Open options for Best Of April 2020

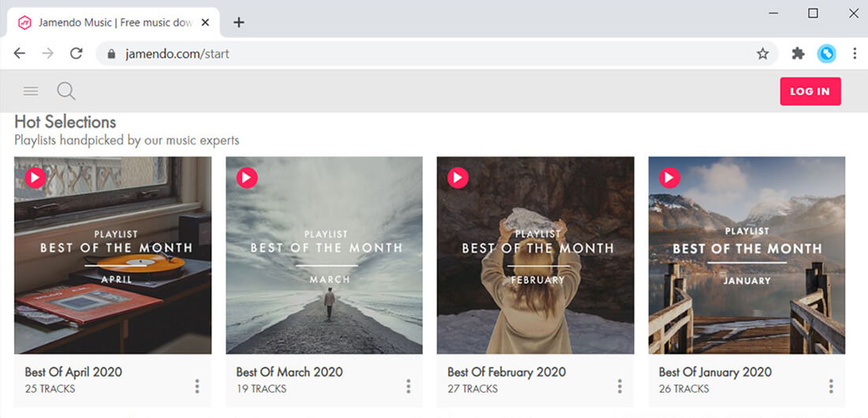197,386
